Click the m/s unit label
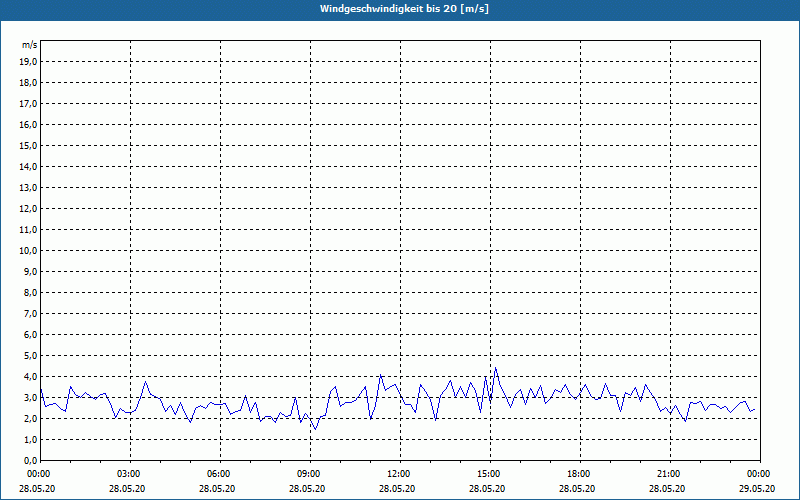Screen dimensions: 800x500 click(30, 45)
